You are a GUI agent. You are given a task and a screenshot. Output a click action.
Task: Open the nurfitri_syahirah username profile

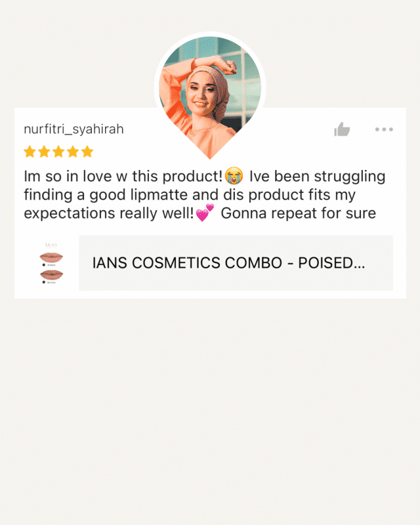click(x=73, y=129)
